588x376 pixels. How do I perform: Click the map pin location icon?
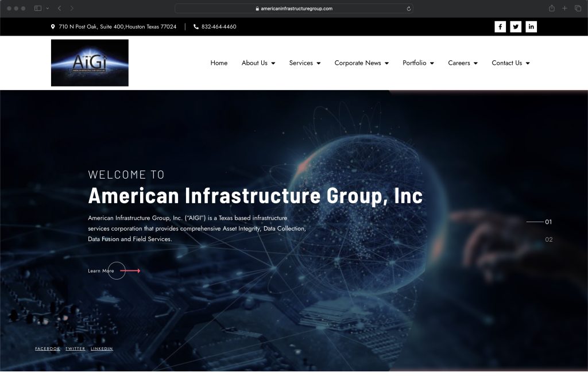click(x=53, y=26)
